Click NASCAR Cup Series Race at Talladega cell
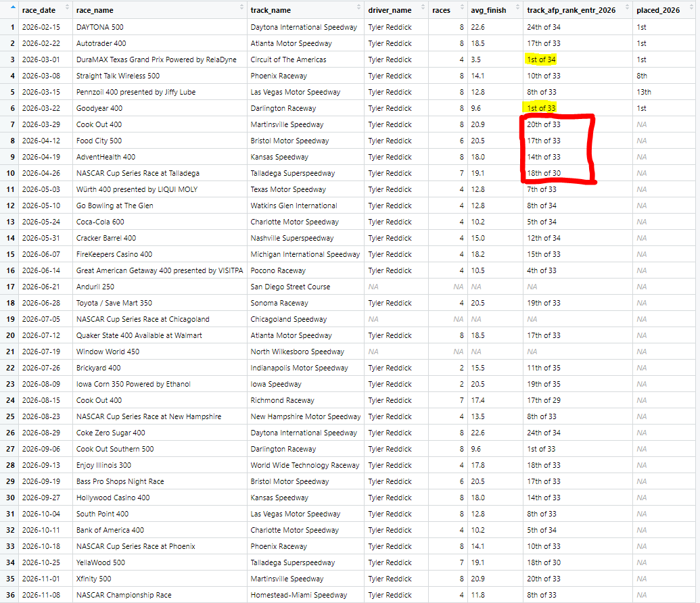The width and height of the screenshot is (700, 603). click(x=160, y=173)
